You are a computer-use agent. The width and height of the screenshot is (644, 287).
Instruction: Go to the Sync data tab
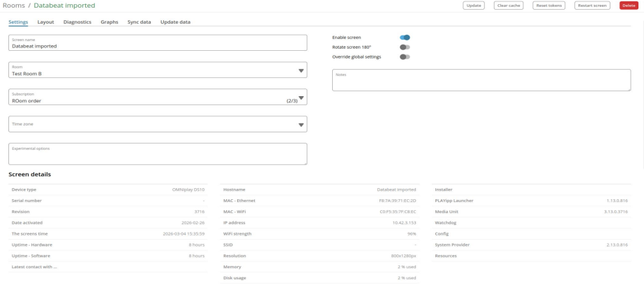click(x=139, y=22)
